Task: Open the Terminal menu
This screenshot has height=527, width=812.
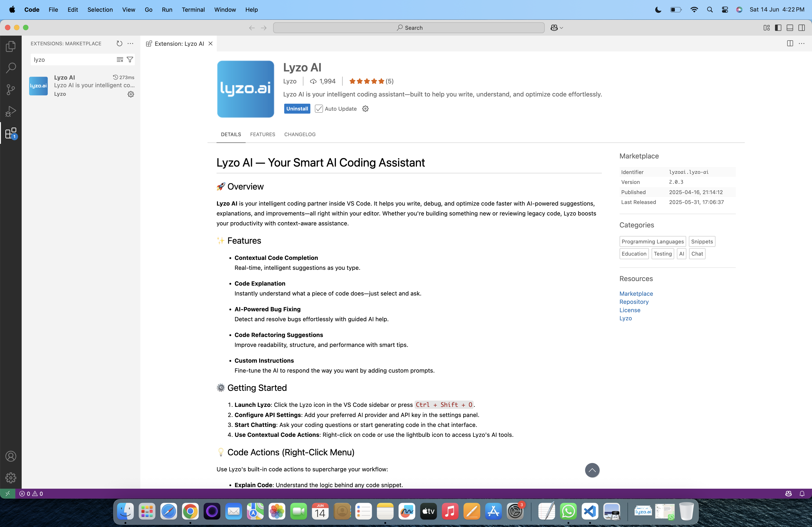Action: [193, 9]
